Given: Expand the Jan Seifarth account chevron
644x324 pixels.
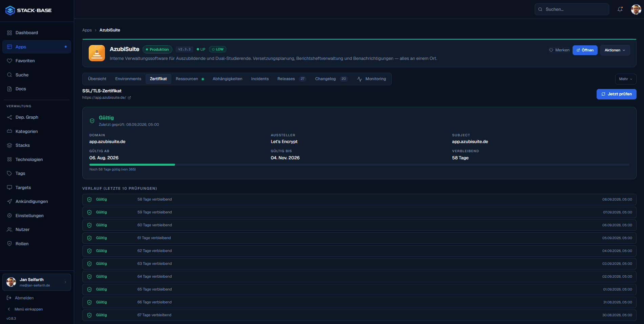Looking at the screenshot, I should click(x=65, y=282).
